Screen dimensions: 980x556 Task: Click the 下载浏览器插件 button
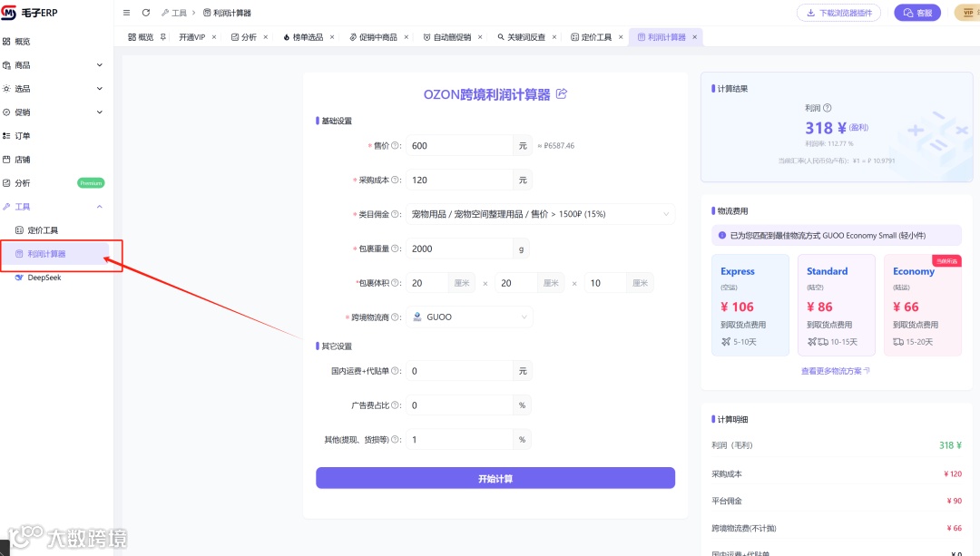(838, 13)
